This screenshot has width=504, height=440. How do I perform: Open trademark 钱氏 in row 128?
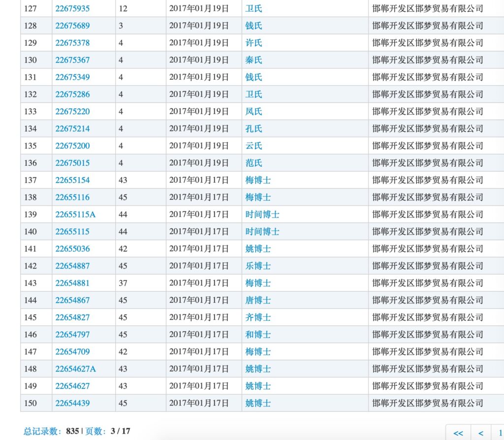(x=253, y=26)
